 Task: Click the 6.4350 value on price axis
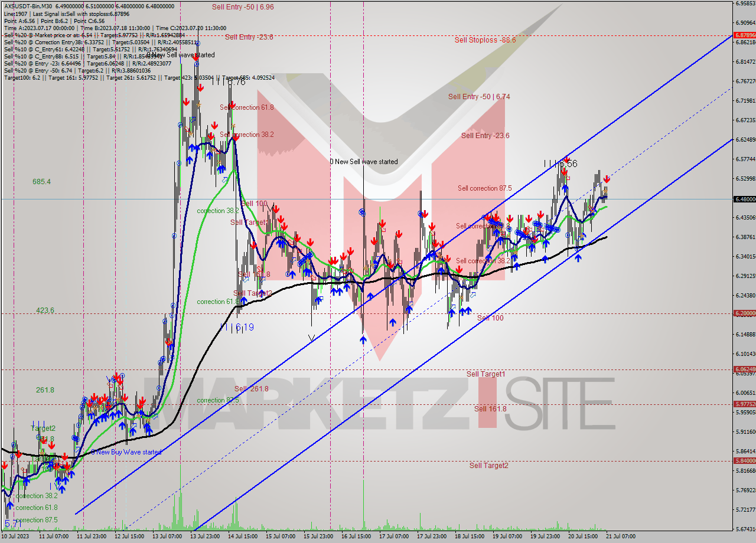[x=745, y=217]
